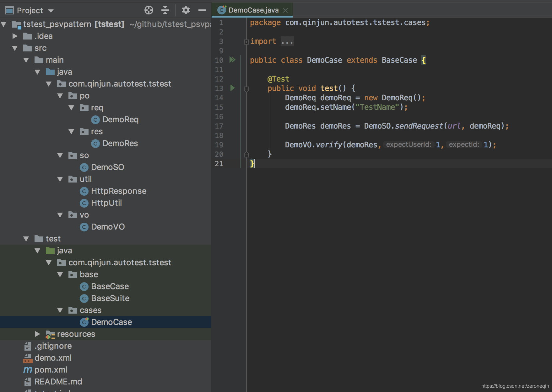The width and height of the screenshot is (552, 392).
Task: Select the main-side com.qinjun.autotest.tstest package
Action: click(x=120, y=84)
